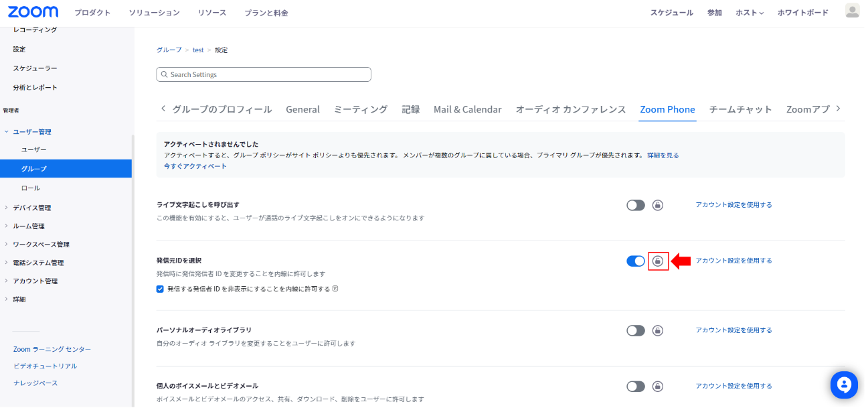
Task: Click lock icon for パーソナルオーディオライブラリ
Action: tap(658, 330)
